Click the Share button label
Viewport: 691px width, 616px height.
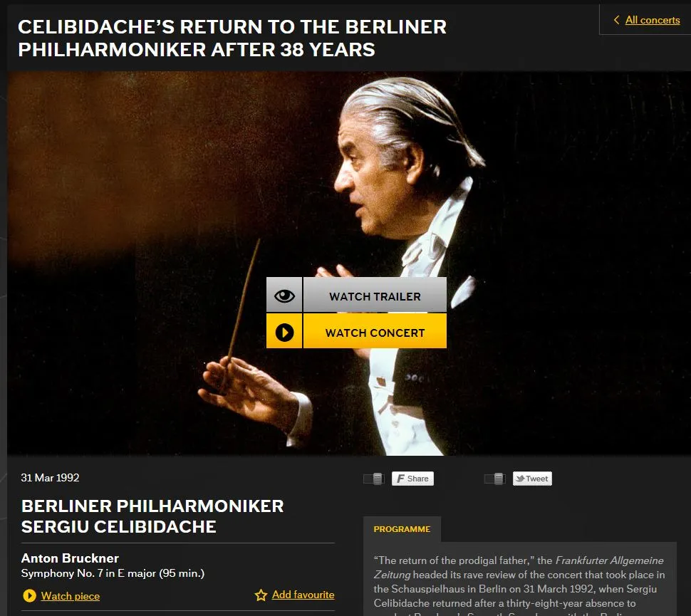click(417, 479)
